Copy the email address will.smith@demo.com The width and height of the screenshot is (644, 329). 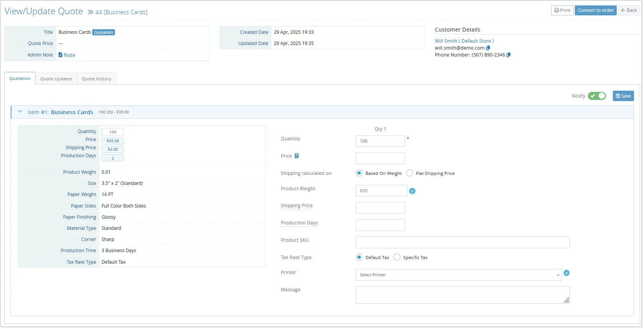tap(488, 48)
